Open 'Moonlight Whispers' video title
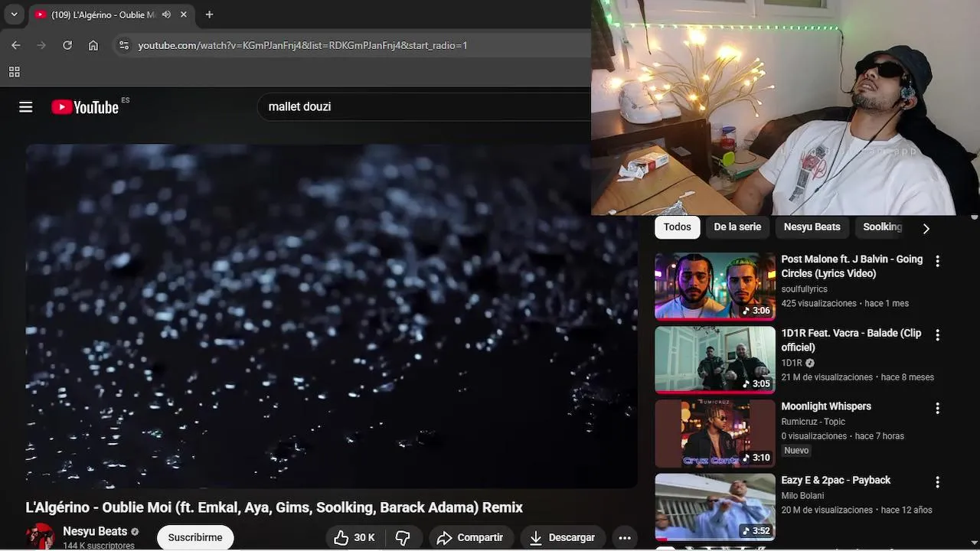Viewport: 980px width, 551px height. coord(826,406)
